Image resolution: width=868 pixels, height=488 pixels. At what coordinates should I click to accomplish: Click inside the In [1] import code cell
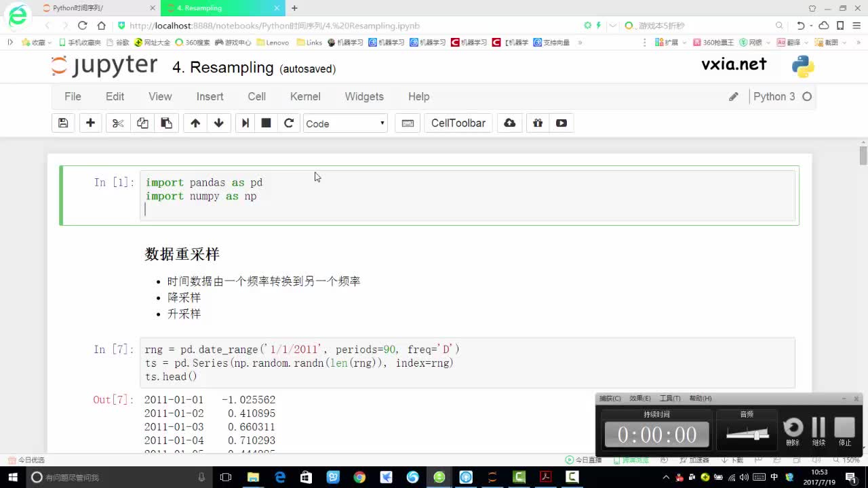tap(467, 196)
